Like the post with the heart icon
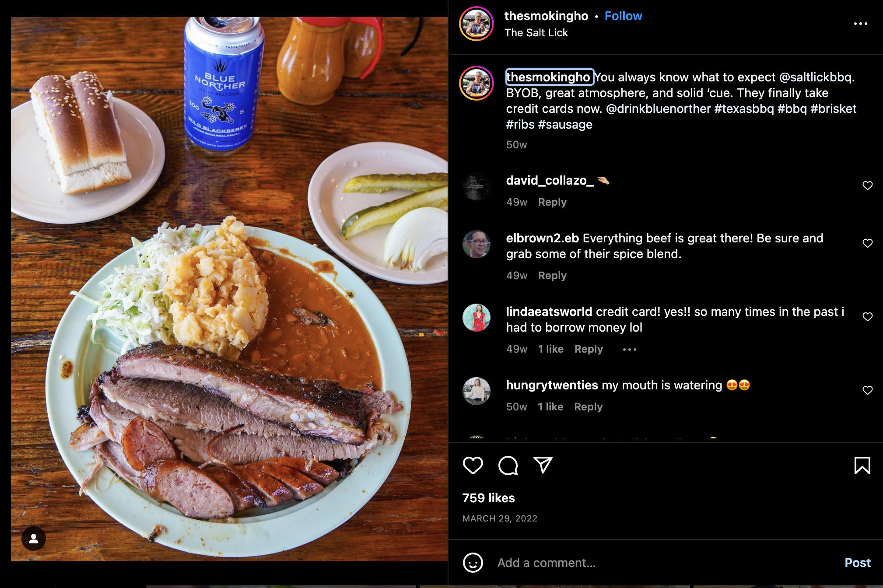Screen dimensions: 883x588 click(x=473, y=465)
